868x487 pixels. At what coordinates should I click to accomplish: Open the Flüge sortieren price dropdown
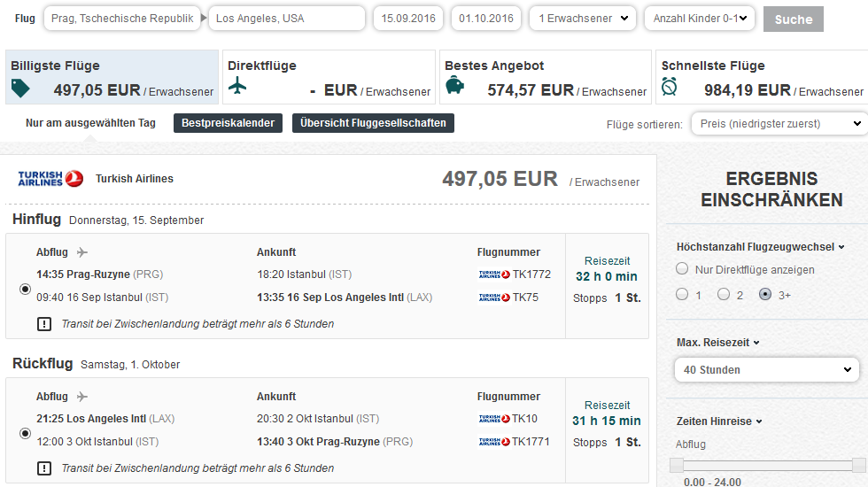pos(779,123)
